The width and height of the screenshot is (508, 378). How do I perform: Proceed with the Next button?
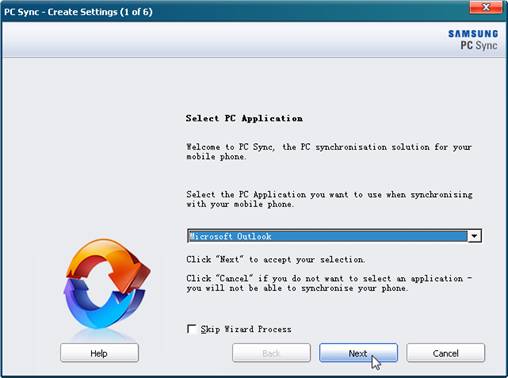358,353
